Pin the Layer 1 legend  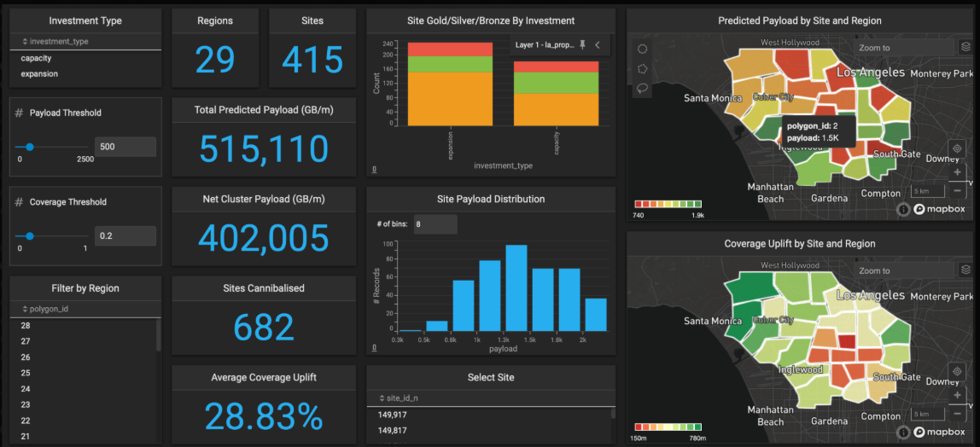[x=582, y=45]
